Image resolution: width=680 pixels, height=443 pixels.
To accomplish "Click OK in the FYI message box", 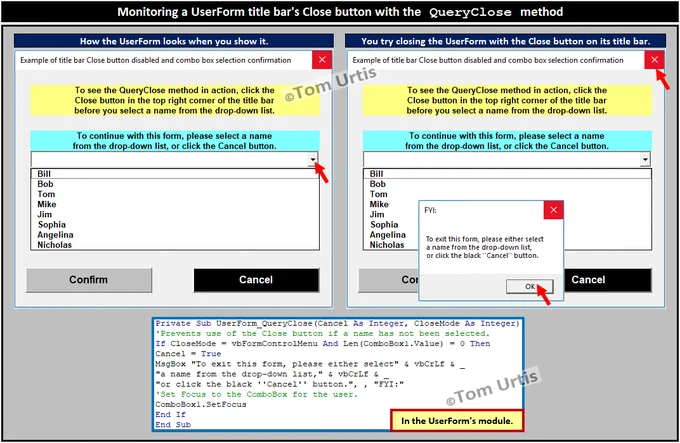I will pos(530,287).
